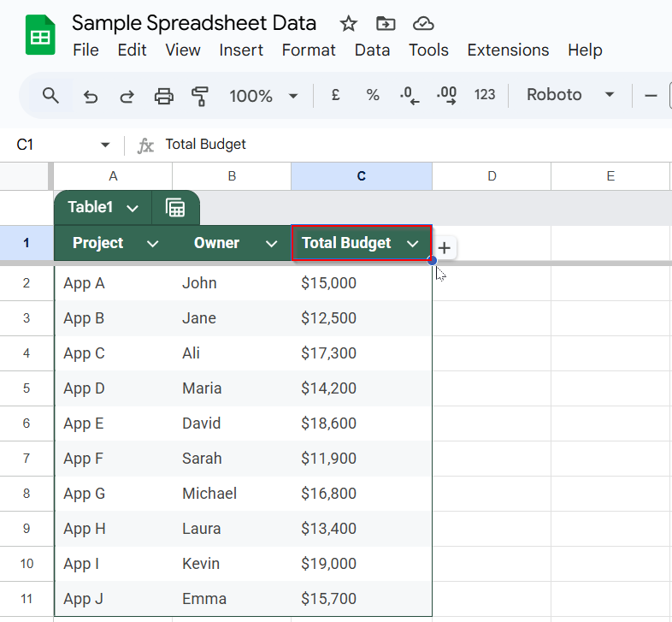The height and width of the screenshot is (622, 672).
Task: Click the document title Sample Spreadsheet Data
Action: pos(194,23)
